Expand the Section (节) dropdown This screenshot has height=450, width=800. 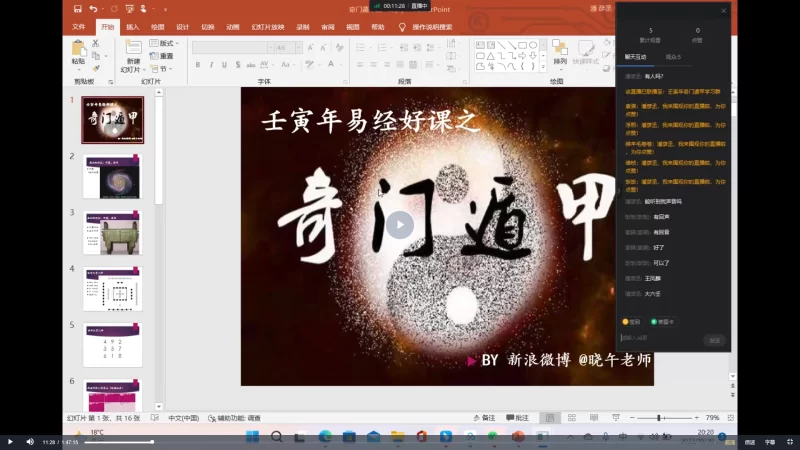pyautogui.click(x=163, y=69)
